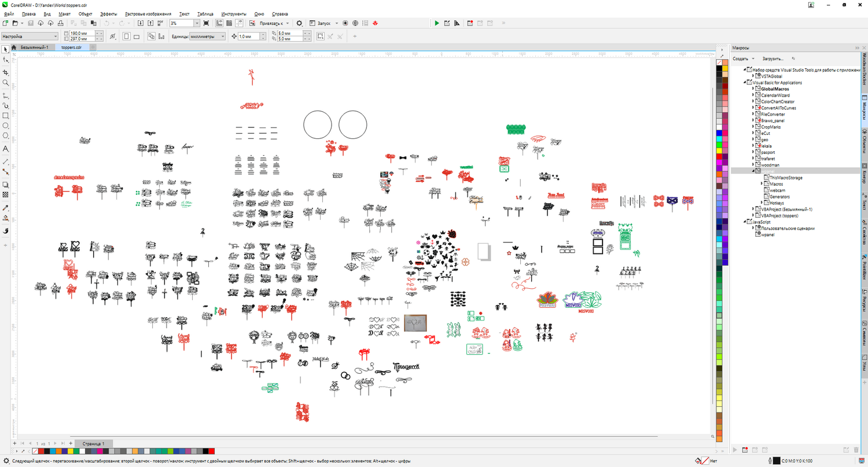Click the Record macro icon with red dot

pyautogui.click(x=470, y=23)
